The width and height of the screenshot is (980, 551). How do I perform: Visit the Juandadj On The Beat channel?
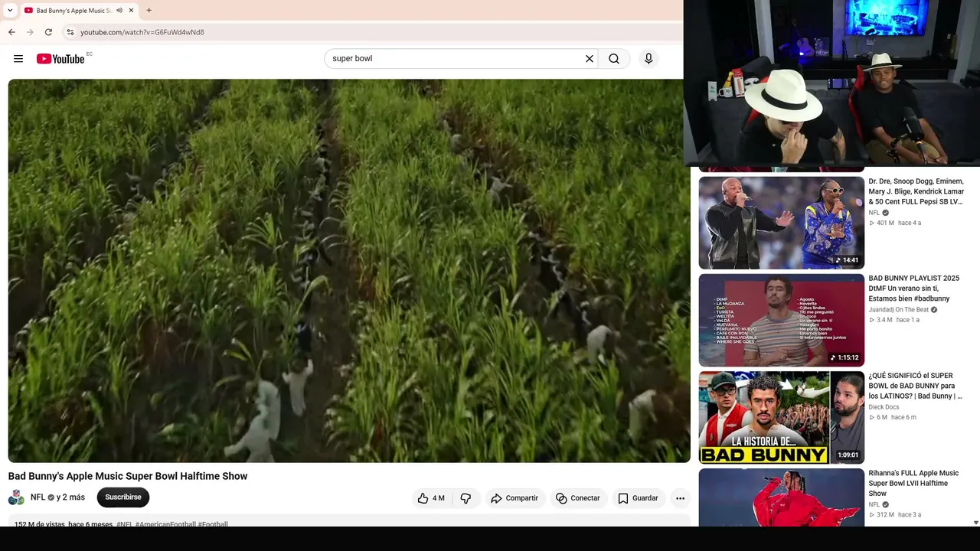click(899, 310)
